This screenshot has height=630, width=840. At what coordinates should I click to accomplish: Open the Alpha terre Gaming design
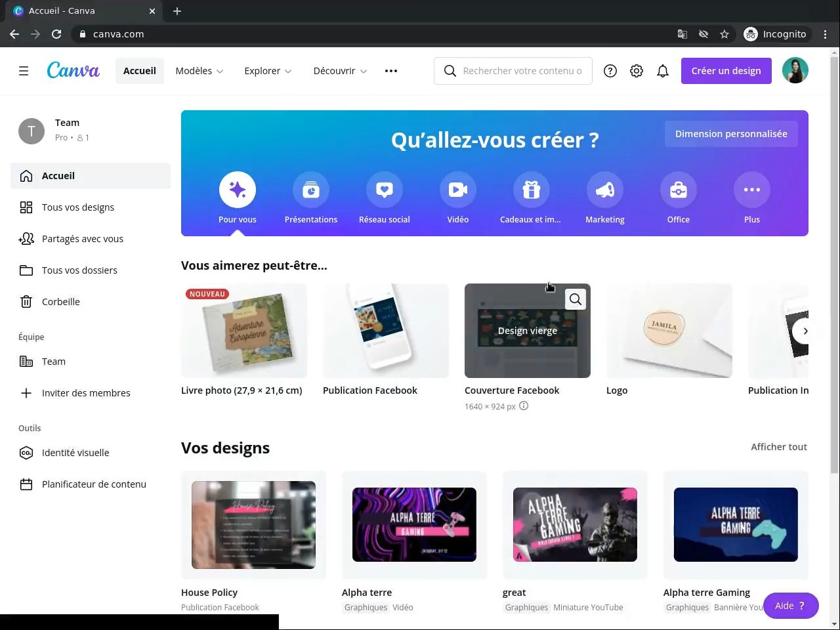[736, 525]
